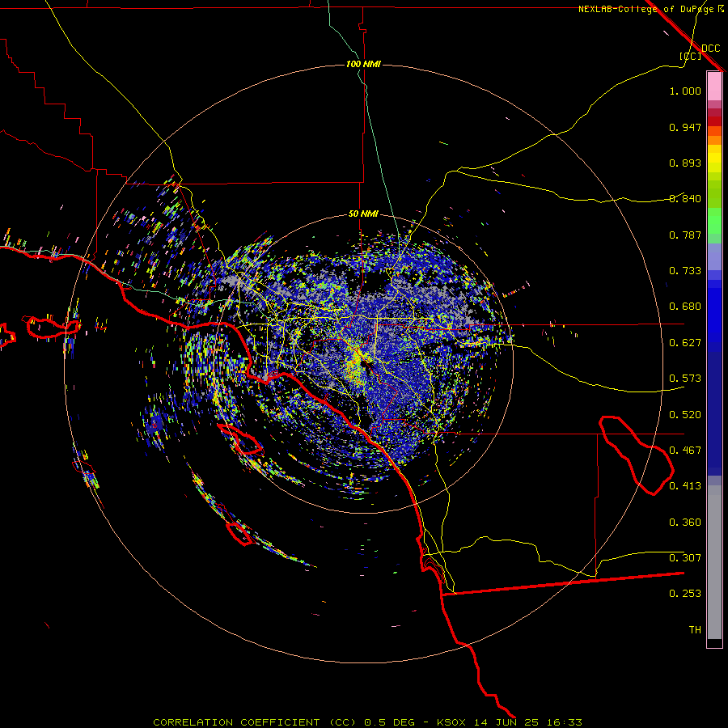Pick the bright green color bar segment
The image size is (728, 728).
pos(714,221)
